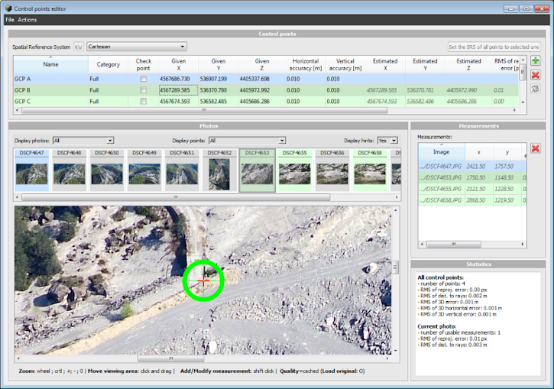This screenshot has height=389, width=554.
Task: Click the green plus add control point icon
Action: pos(535,61)
